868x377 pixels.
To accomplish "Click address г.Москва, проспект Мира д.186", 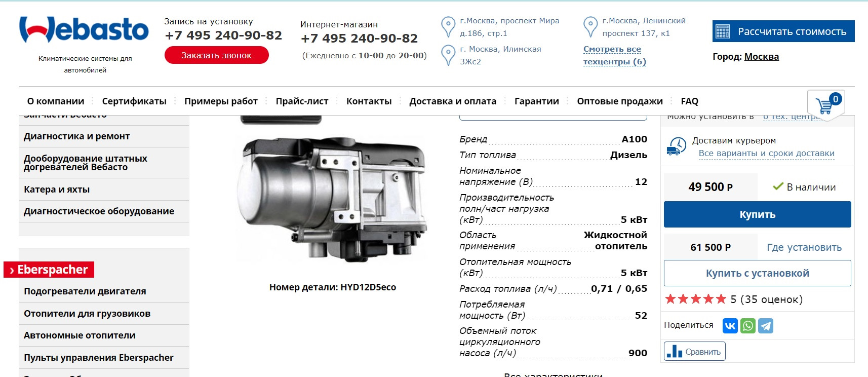I will pyautogui.click(x=509, y=27).
